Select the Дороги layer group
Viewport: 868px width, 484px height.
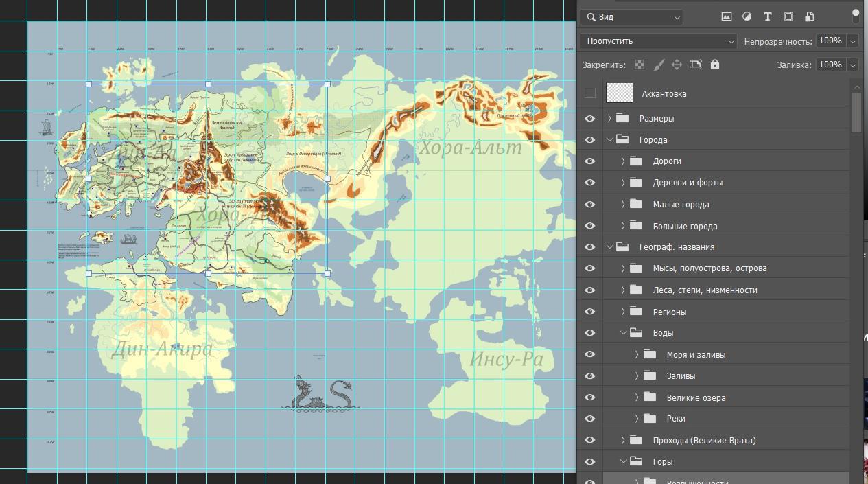[x=667, y=161]
